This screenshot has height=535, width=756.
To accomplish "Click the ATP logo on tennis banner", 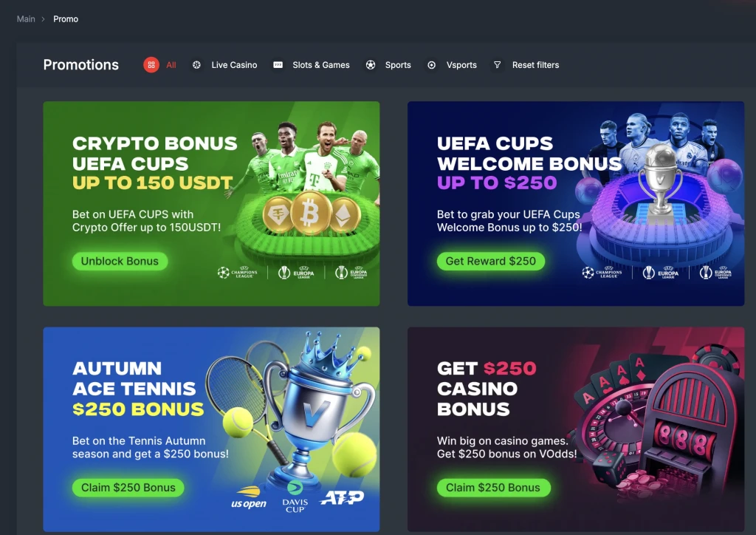I will coord(343,498).
